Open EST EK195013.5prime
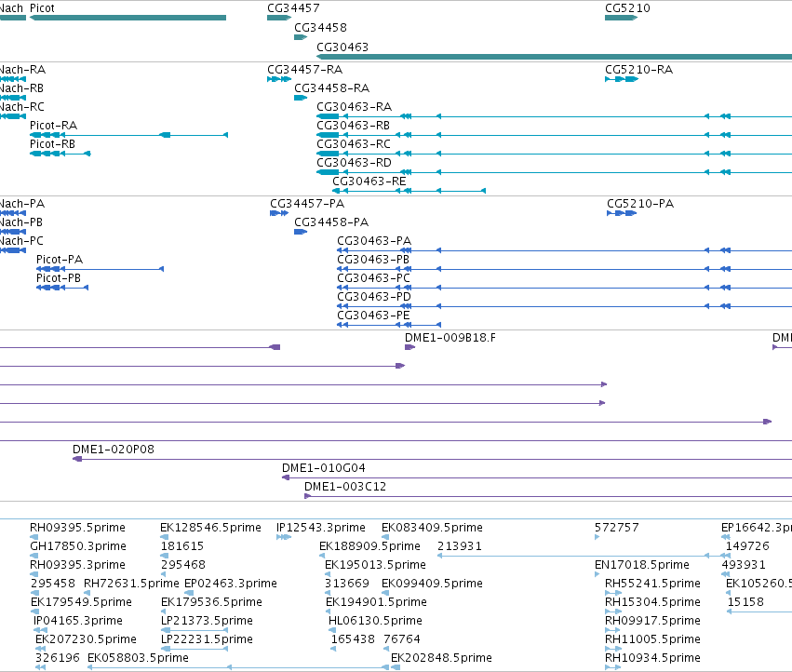792x672 pixels. (375, 565)
